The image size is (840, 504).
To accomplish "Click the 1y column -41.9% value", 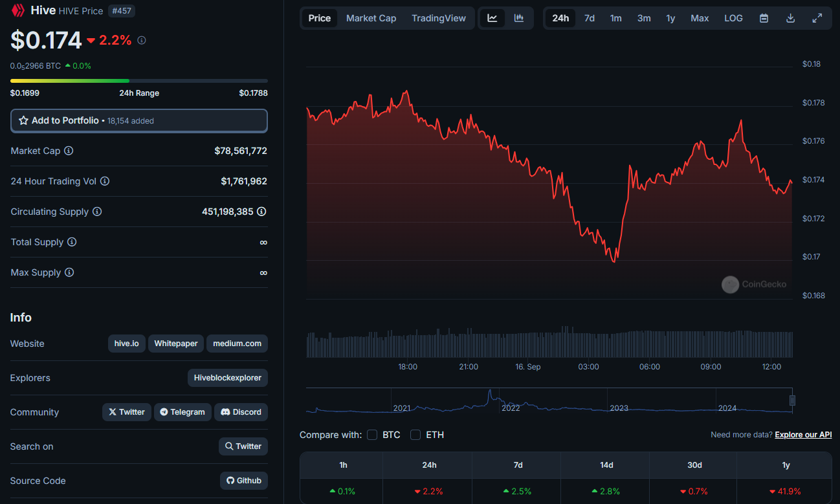I will (x=786, y=491).
